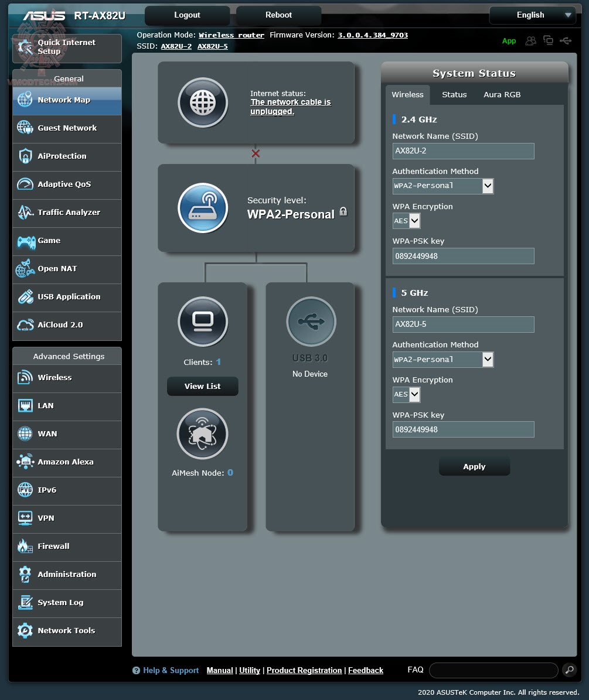This screenshot has width=589, height=700.
Task: Click the network copy icon in top bar
Action: coord(548,40)
